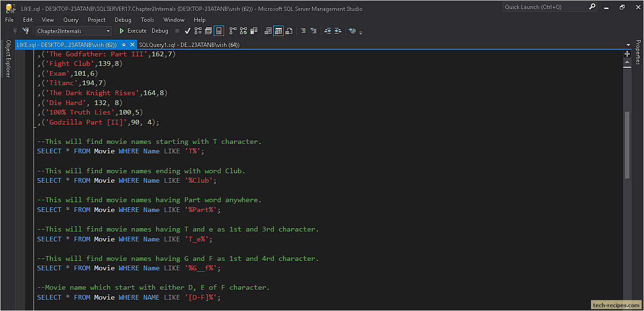Viewport: 644px width, 311px height.
Task: Open the Window menu
Action: click(x=174, y=20)
